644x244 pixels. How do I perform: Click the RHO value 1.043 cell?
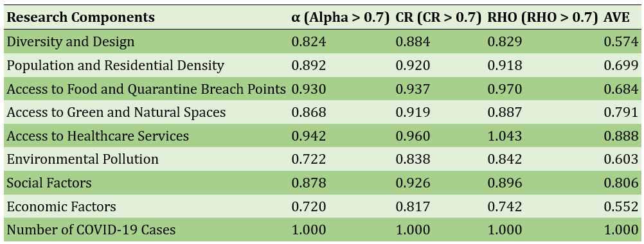(505, 135)
